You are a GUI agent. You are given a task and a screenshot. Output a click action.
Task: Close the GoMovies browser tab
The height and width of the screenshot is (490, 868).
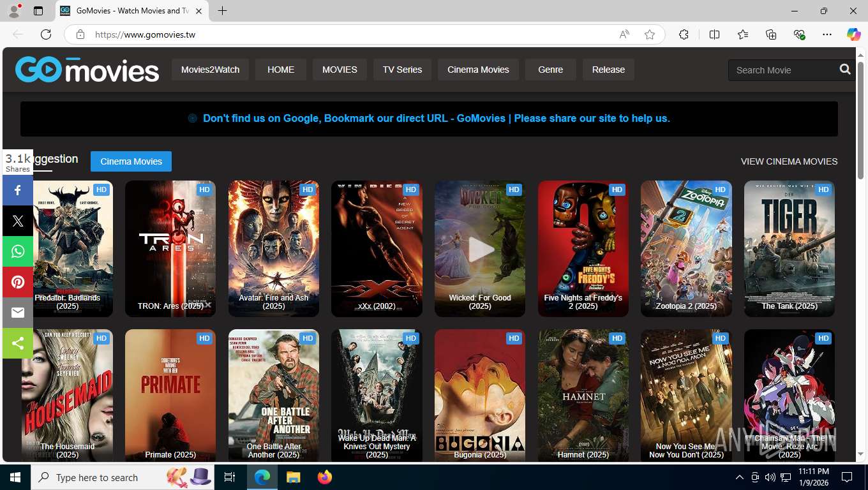(198, 11)
